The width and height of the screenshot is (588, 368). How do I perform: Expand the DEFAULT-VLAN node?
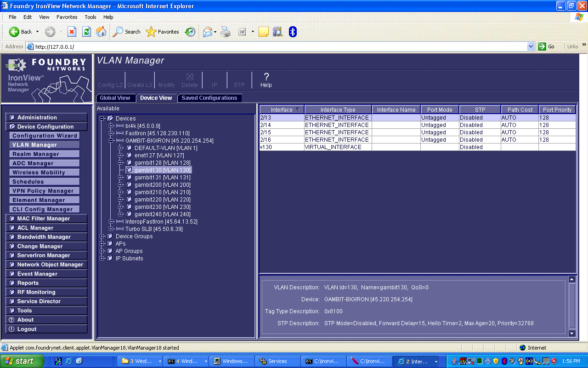[x=120, y=148]
